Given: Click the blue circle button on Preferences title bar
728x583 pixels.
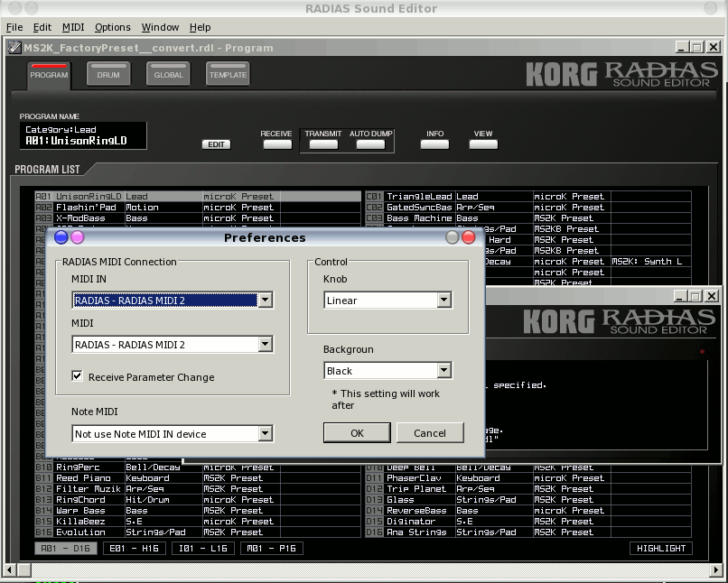Looking at the screenshot, I should pos(61,237).
